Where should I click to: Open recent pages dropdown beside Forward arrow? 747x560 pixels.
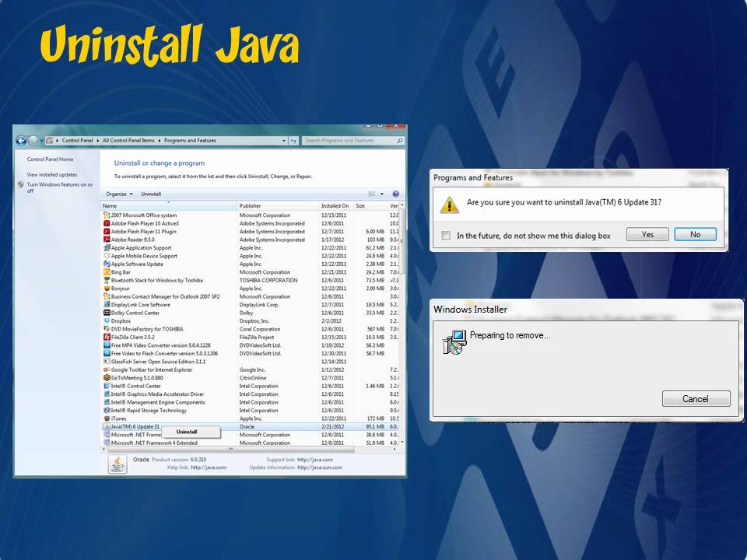pyautogui.click(x=41, y=141)
